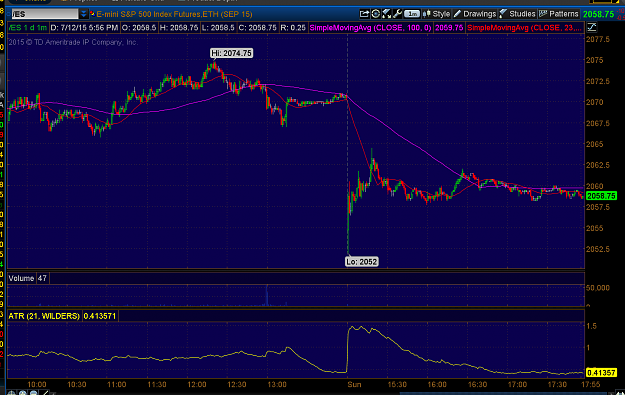Click the Sun label on time axis
Image resolution: width=625 pixels, height=395 pixels.
click(354, 385)
